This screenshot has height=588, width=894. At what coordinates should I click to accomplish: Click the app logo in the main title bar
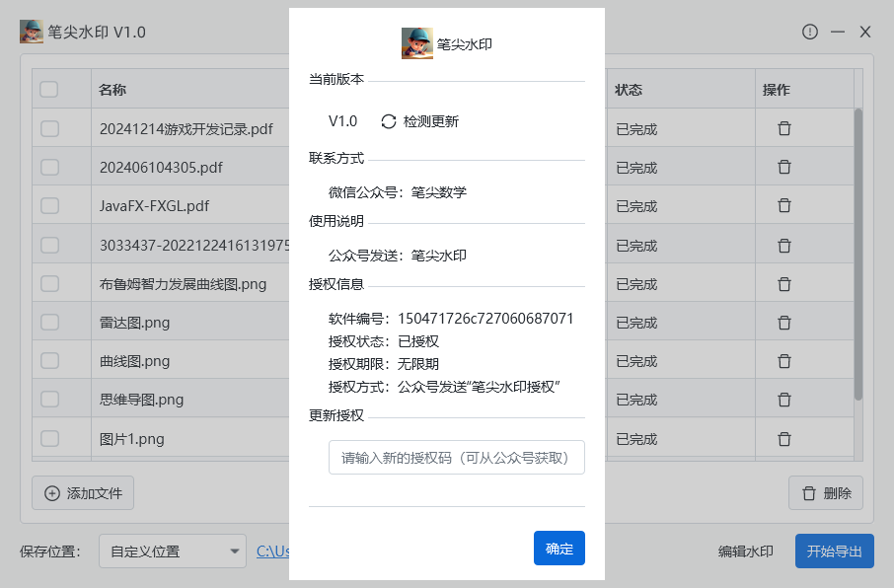32,32
